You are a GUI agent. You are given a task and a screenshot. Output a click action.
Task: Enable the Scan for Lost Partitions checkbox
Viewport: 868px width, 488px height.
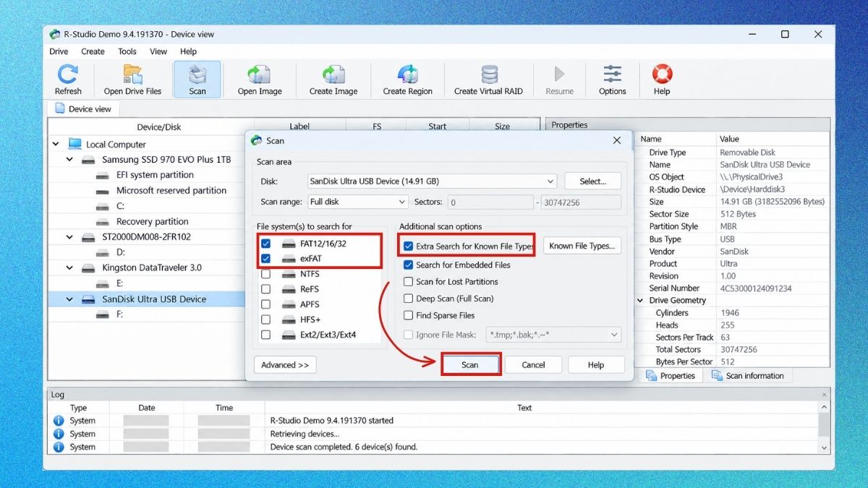[409, 282]
